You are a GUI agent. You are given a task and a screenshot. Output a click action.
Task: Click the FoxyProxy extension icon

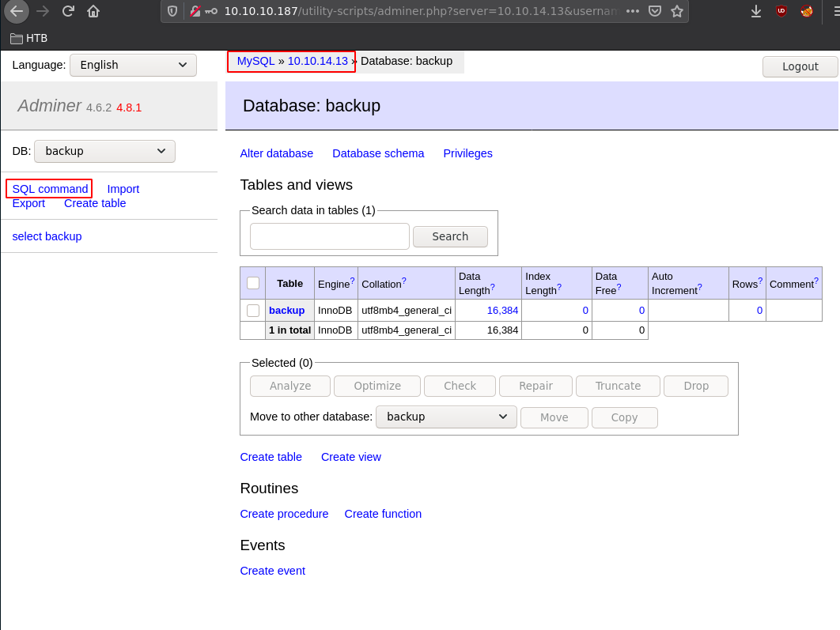click(x=807, y=11)
